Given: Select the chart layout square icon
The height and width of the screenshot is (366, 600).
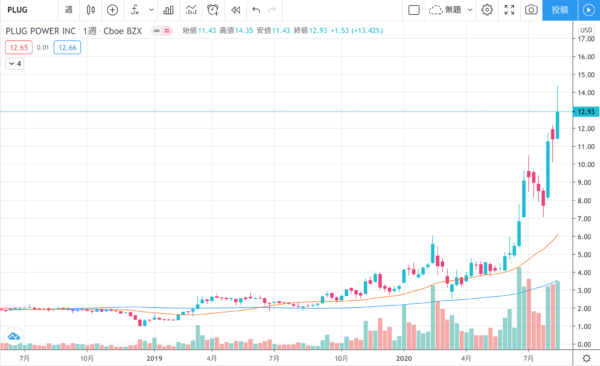Looking at the screenshot, I should click(414, 10).
